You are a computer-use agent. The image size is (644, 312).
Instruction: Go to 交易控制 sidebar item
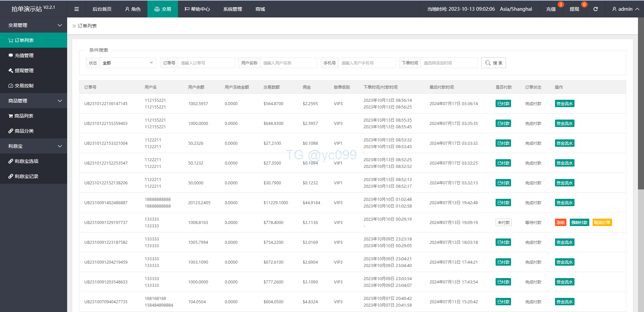24,86
